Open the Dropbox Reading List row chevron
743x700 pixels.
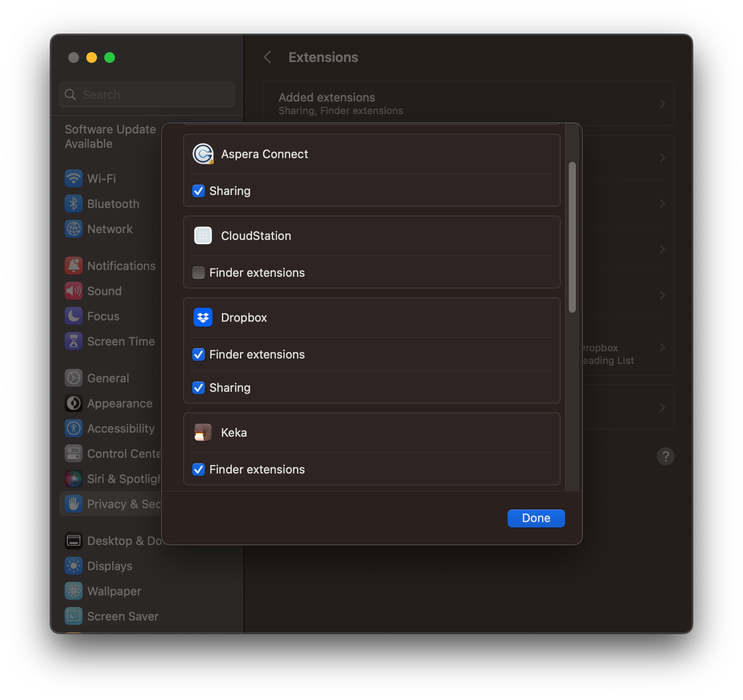point(663,347)
